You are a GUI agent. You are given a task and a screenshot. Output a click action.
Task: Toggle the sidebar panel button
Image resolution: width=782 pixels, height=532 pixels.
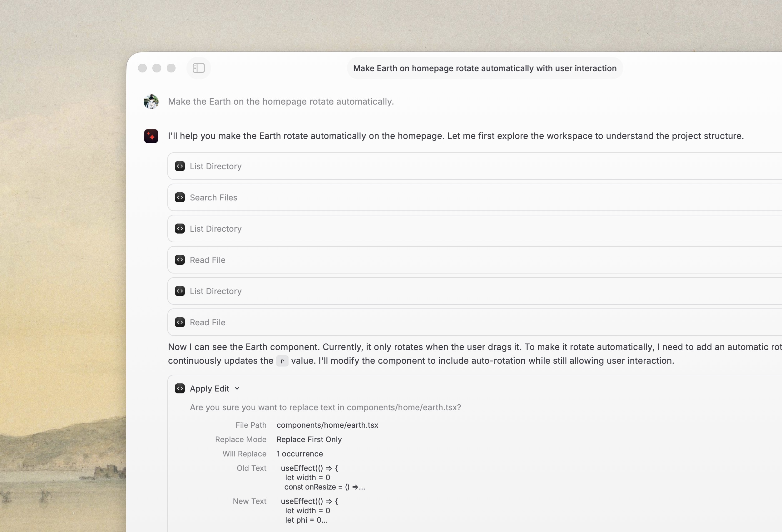(x=199, y=68)
